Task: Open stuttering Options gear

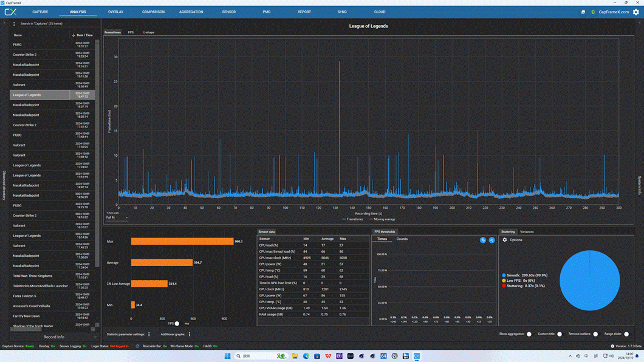Action: pyautogui.click(x=505, y=240)
